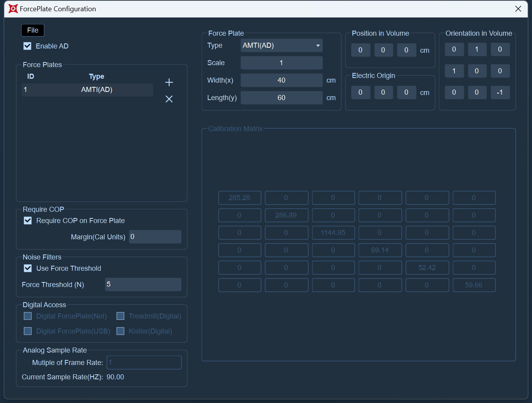532x403 pixels.
Task: Click the Type column header
Action: coord(97,76)
